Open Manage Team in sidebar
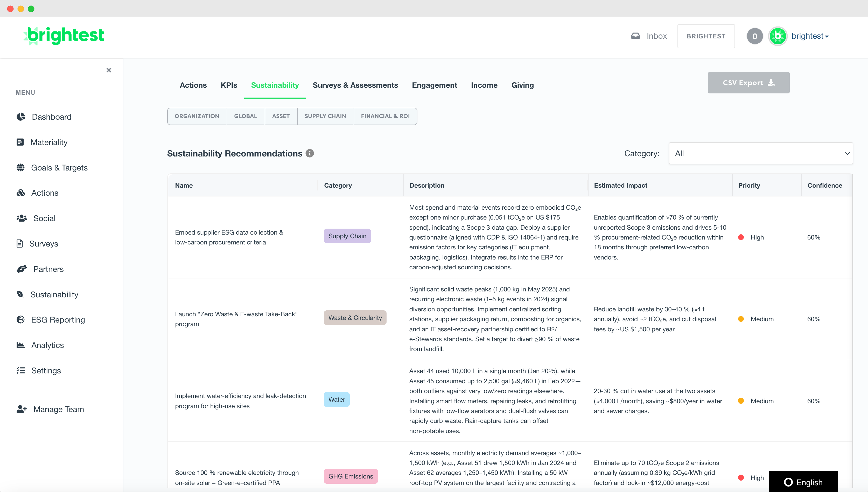 click(x=59, y=409)
